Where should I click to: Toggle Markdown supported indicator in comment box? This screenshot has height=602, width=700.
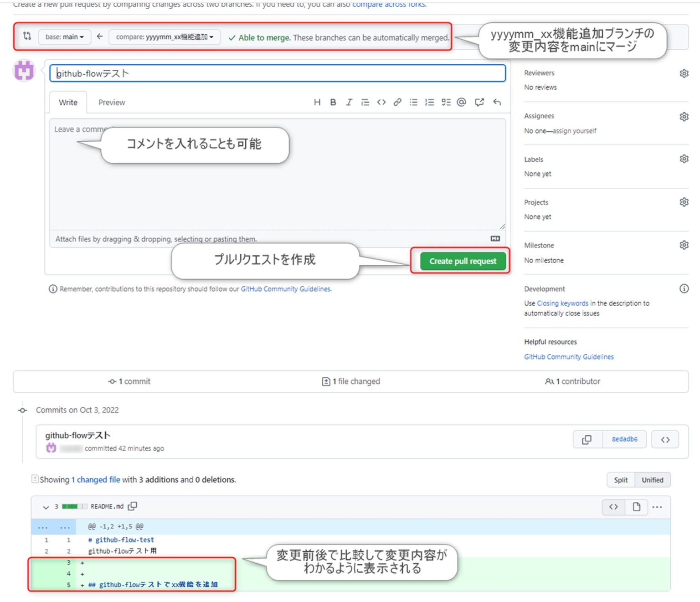click(x=495, y=238)
